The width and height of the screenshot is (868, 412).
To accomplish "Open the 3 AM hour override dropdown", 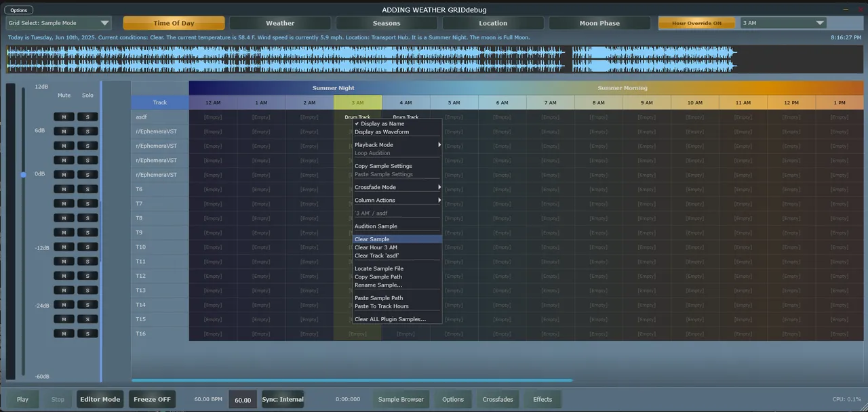I will click(x=783, y=23).
